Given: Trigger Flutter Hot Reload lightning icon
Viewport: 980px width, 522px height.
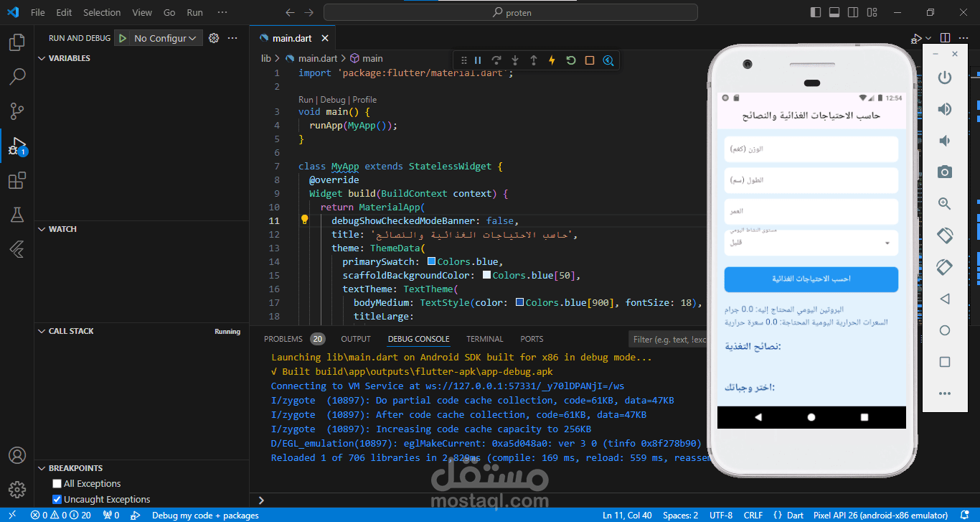Looking at the screenshot, I should point(552,60).
